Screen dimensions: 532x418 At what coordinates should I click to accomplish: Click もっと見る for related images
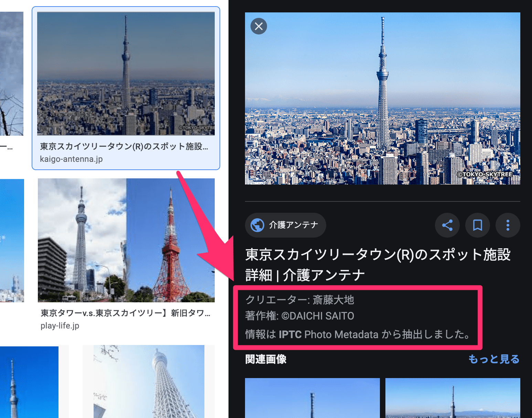click(x=494, y=359)
